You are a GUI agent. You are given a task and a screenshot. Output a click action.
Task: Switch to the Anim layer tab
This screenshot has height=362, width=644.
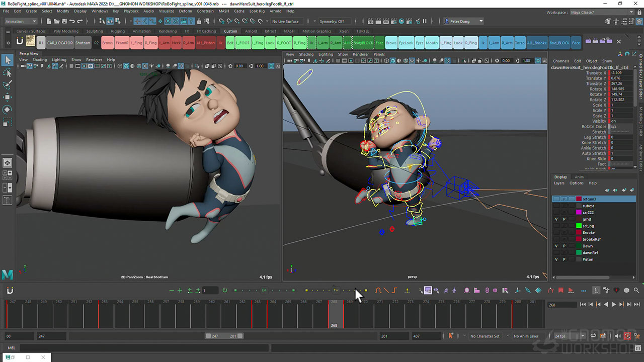point(579,177)
